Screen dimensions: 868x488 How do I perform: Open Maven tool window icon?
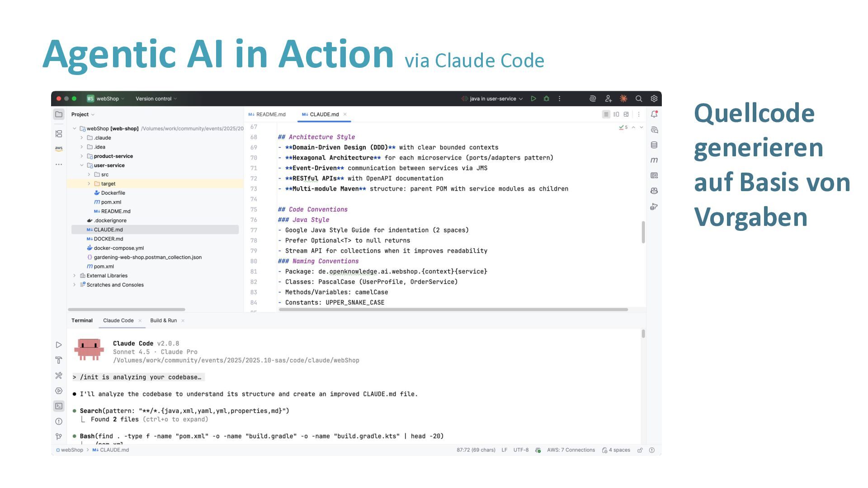pos(654,160)
